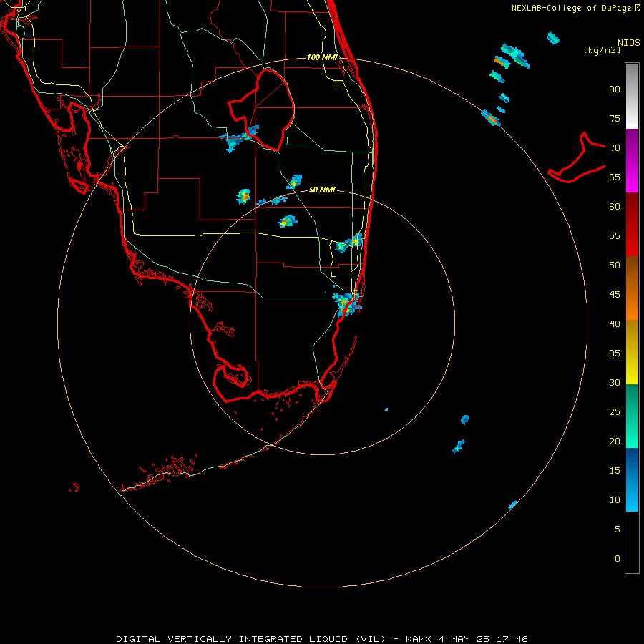The width and height of the screenshot is (644, 644).
Task: Pick the green segment of the color bar
Action: tap(632, 416)
